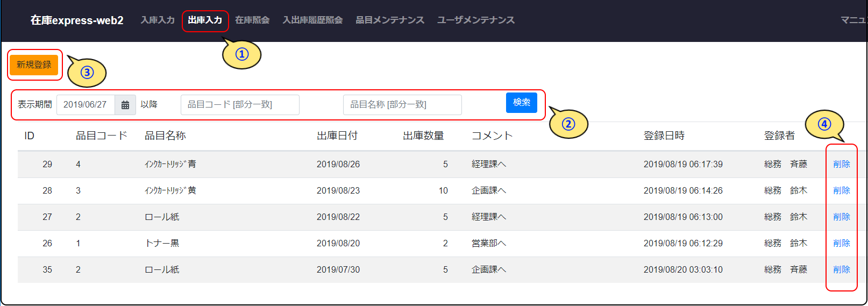Open 入出庫履歴照会 from the navbar
868x306 pixels.
tap(312, 20)
